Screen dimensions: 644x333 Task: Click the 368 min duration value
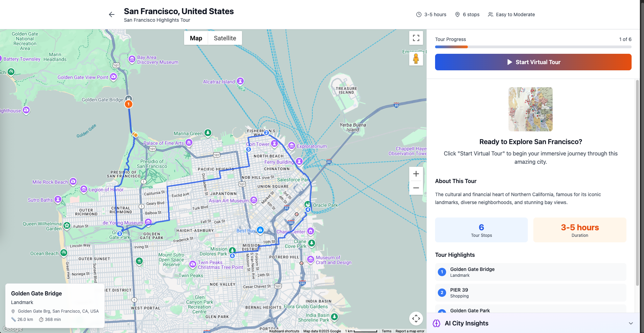pos(53,320)
